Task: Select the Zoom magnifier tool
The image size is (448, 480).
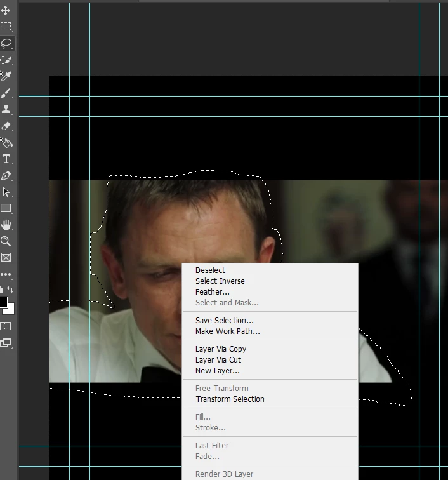Action: (x=6, y=241)
